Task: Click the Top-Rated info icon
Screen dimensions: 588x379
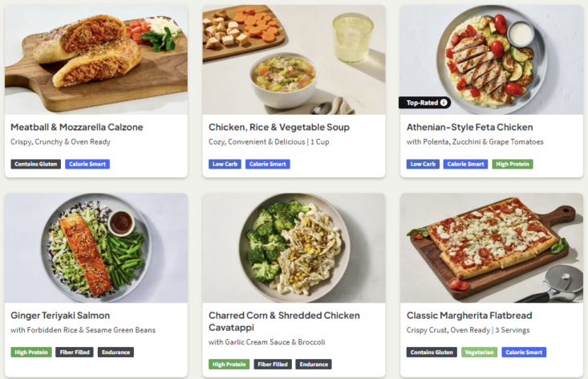Action: [444, 103]
